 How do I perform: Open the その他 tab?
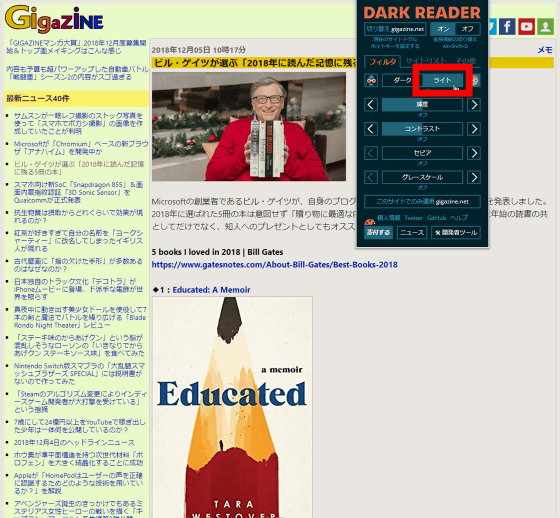466,61
